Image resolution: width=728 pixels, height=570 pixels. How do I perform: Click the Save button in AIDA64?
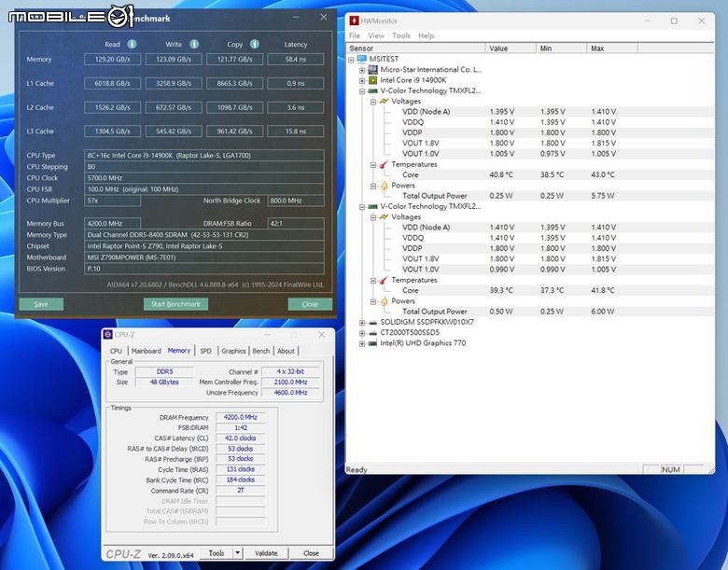(x=41, y=304)
